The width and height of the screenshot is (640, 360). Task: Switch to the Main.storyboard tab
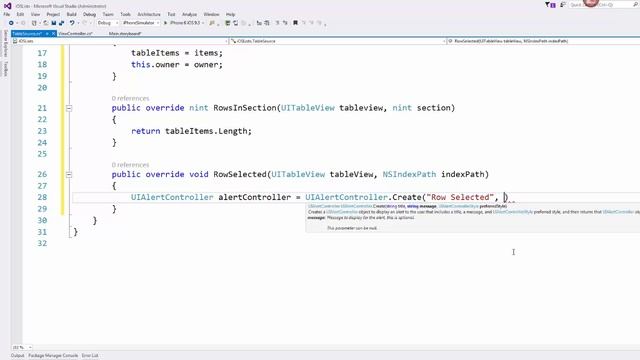click(125, 33)
